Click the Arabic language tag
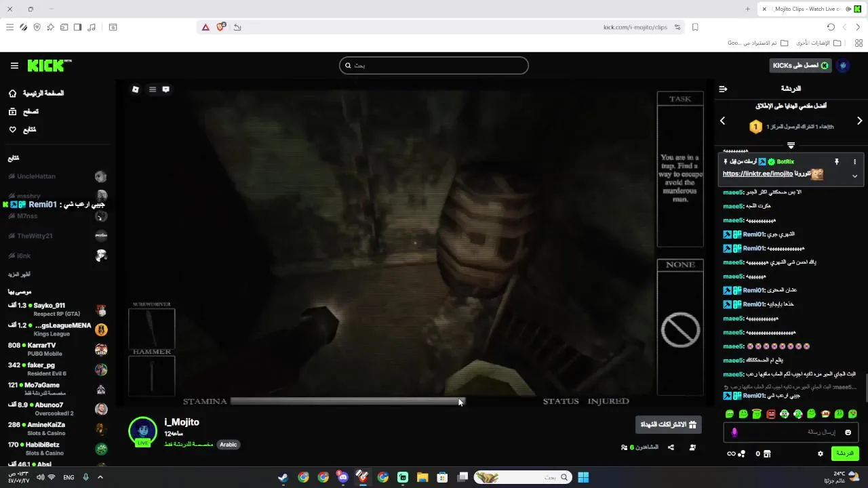The height and width of the screenshot is (488, 868). (229, 445)
